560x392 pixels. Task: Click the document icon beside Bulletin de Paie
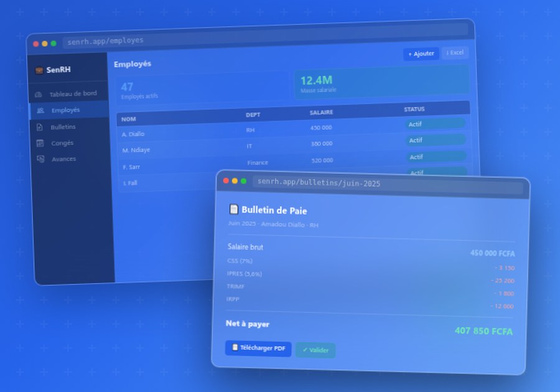[233, 209]
